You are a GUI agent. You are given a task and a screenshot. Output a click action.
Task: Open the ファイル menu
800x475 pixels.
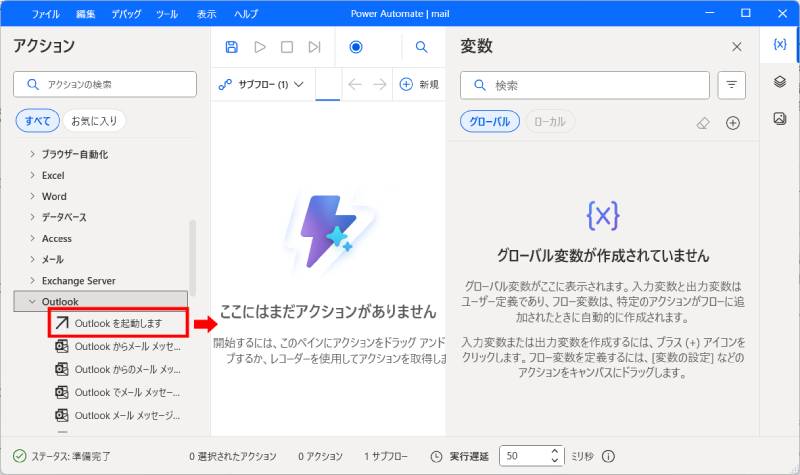[x=46, y=14]
